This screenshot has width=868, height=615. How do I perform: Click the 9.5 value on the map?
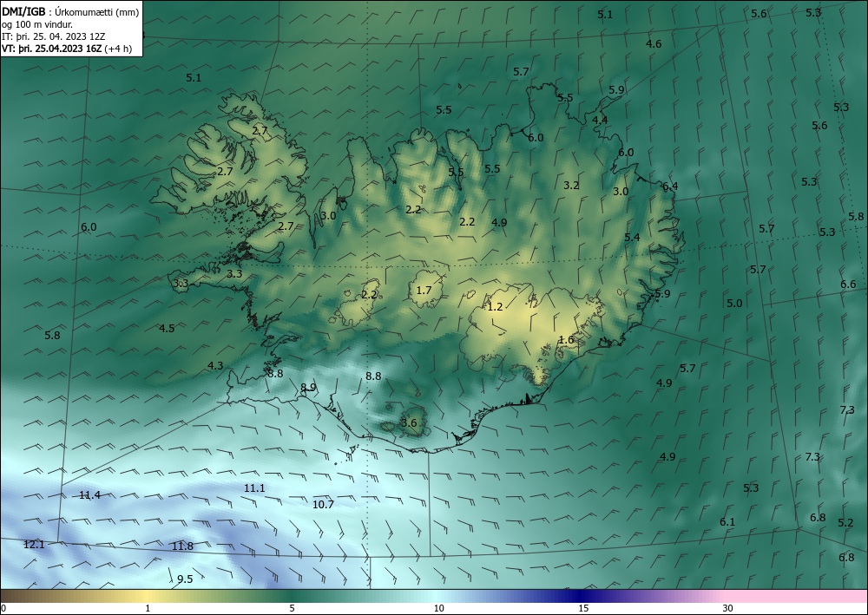point(185,579)
